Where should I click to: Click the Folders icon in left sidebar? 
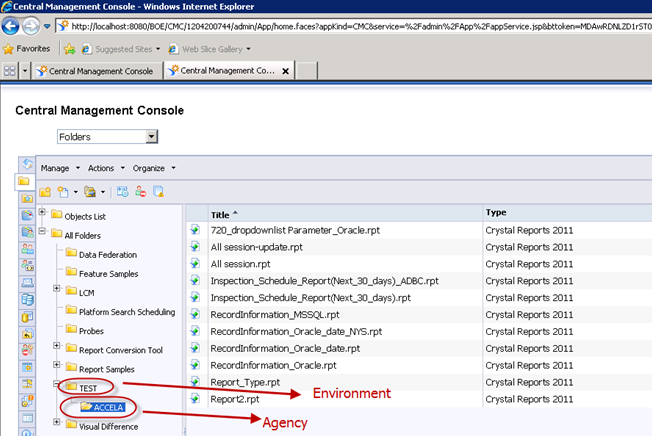(x=24, y=182)
